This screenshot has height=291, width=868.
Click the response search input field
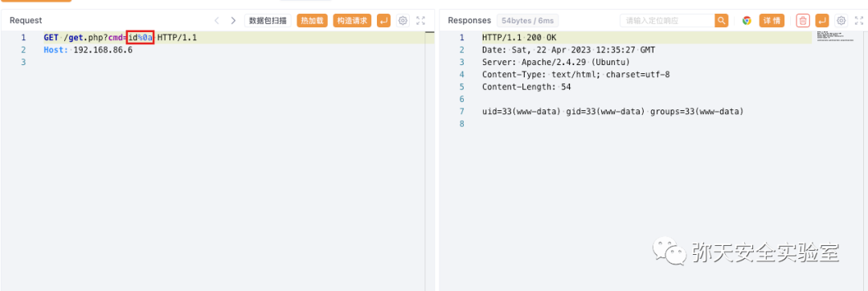pyautogui.click(x=667, y=20)
